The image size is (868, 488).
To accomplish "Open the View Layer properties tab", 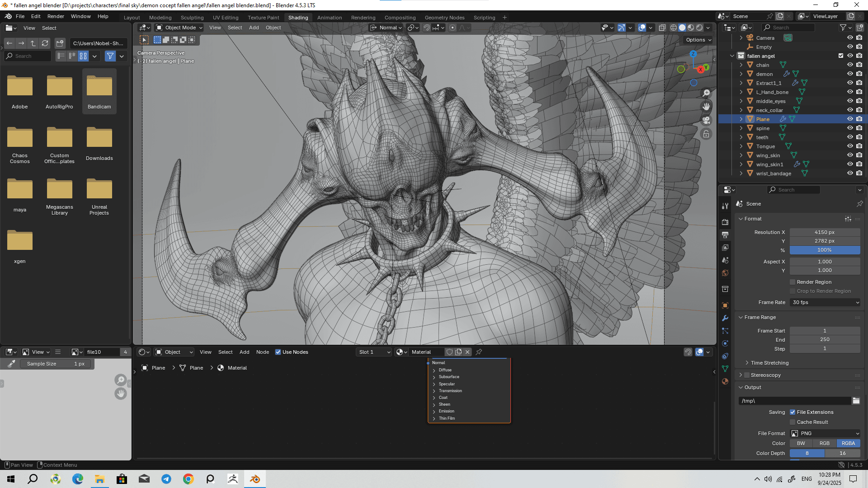I will click(725, 248).
